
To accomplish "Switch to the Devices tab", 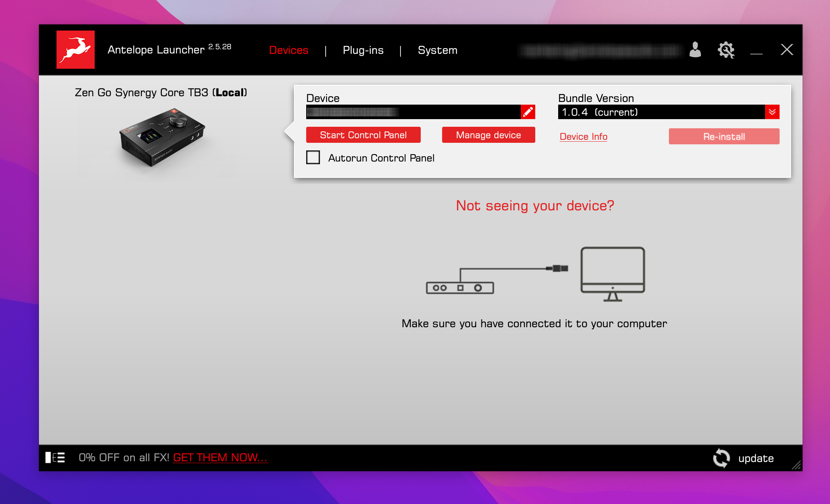I will [289, 50].
